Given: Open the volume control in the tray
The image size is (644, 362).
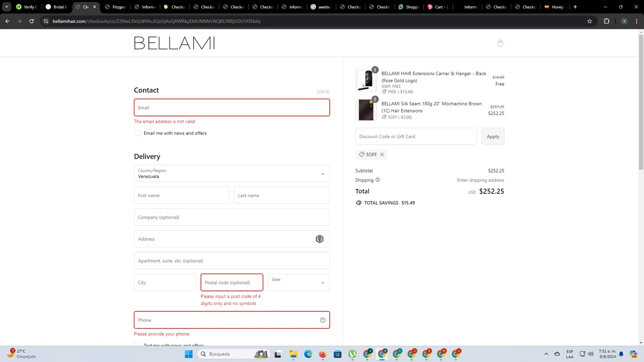Looking at the screenshot, I should (591, 354).
